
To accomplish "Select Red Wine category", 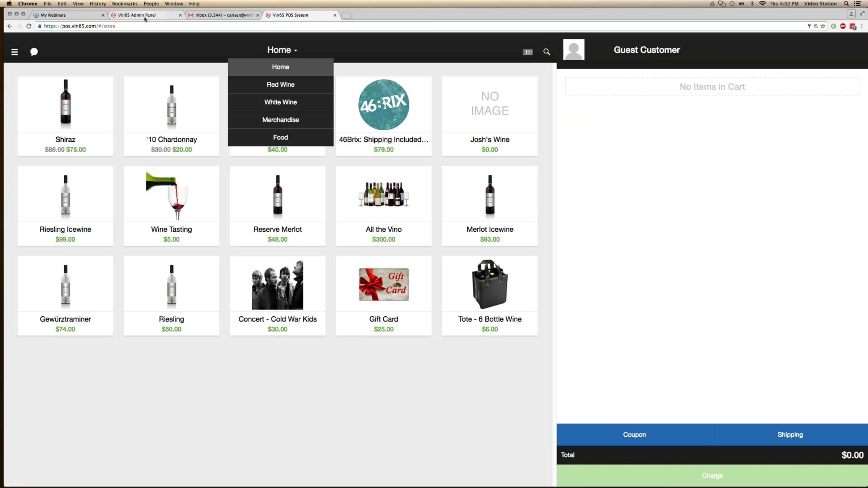I will point(281,85).
